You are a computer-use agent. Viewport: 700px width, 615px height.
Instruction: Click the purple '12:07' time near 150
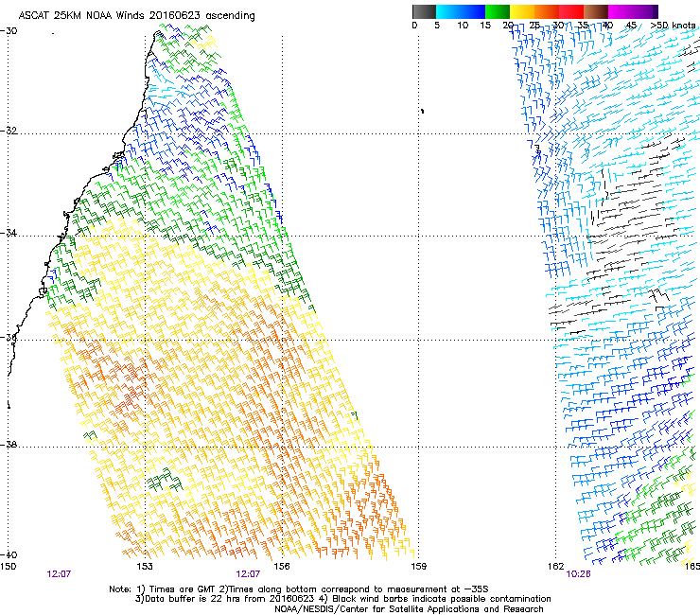pos(59,574)
